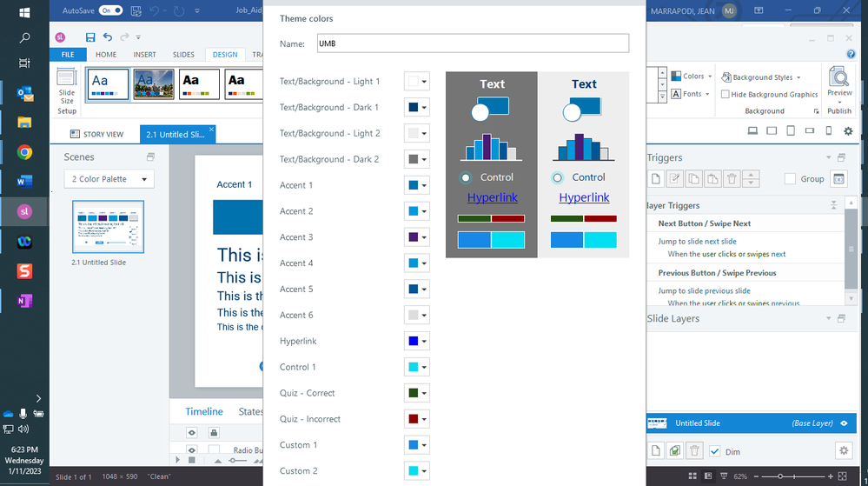Viewport: 868px width, 486px height.
Task: Select the Timeline panel tab
Action: tap(203, 411)
